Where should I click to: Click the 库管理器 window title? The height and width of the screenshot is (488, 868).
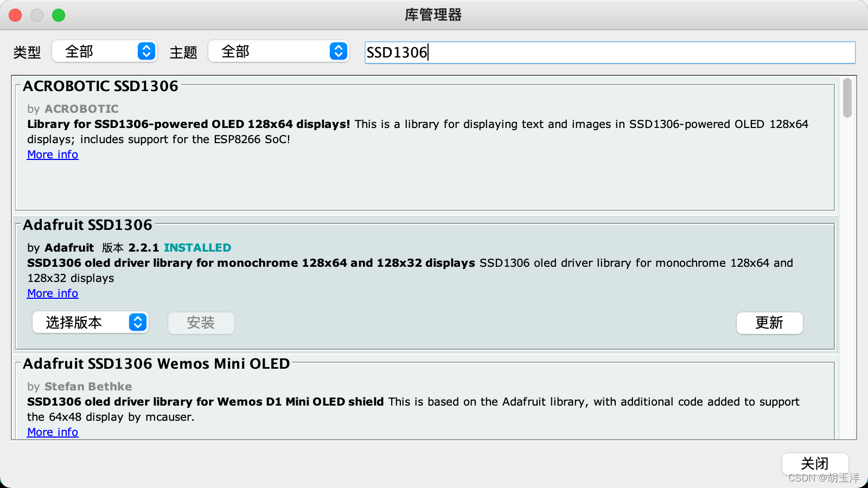coord(433,15)
